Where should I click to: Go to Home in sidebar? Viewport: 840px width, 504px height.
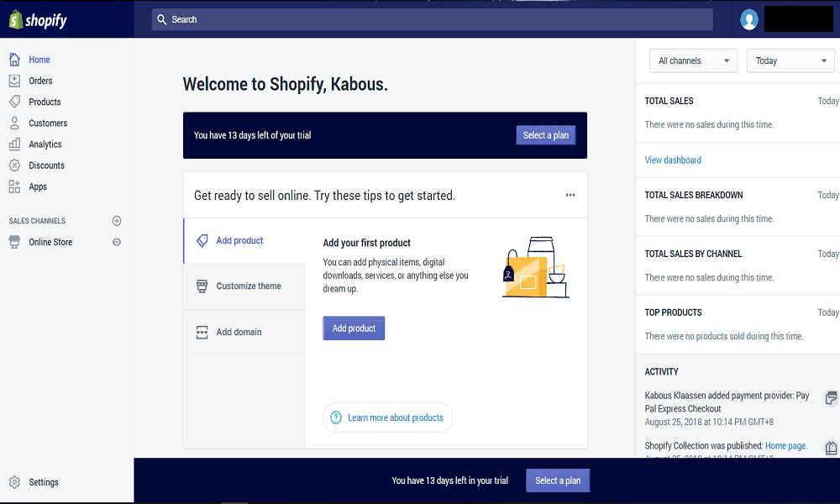pyautogui.click(x=39, y=60)
